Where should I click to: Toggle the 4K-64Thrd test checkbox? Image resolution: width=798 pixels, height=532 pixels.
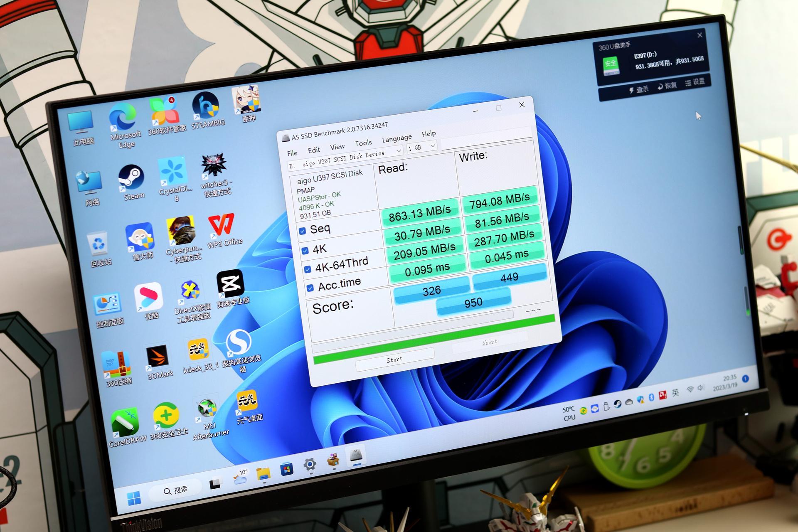tap(307, 270)
